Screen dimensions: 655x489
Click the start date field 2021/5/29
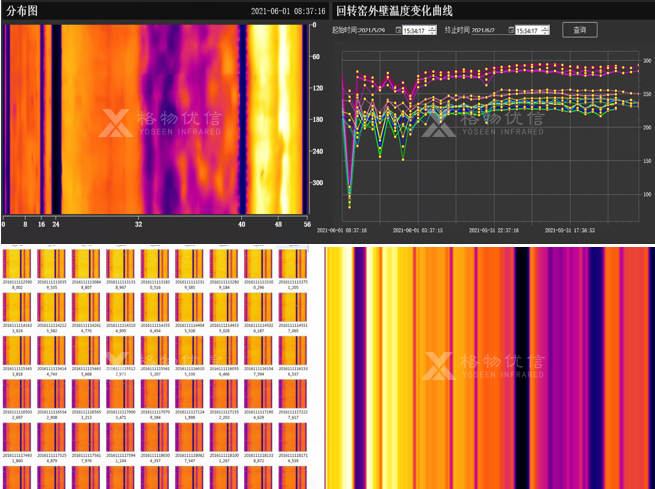pos(376,30)
